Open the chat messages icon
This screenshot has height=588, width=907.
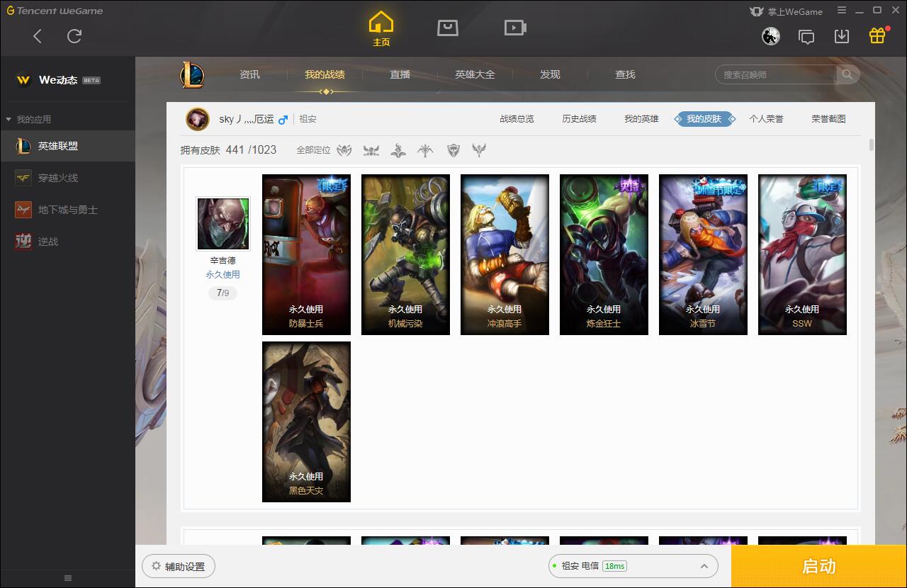click(x=806, y=37)
